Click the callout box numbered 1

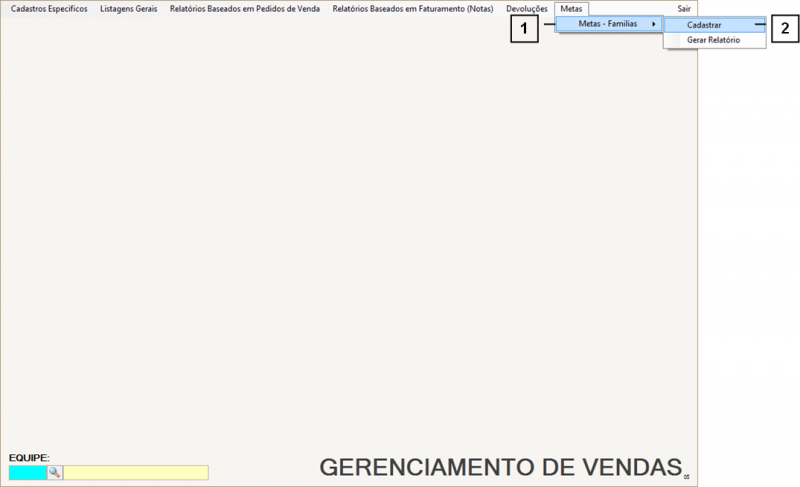click(524, 30)
